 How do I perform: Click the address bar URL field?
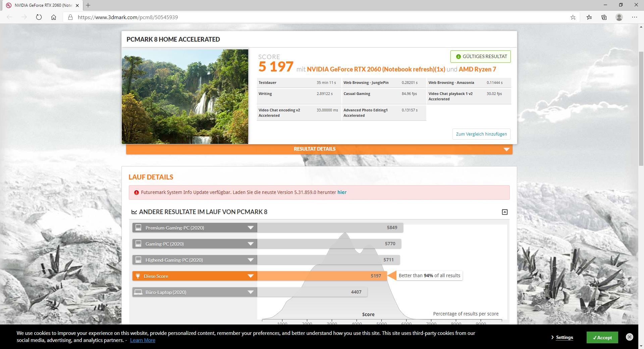pos(319,17)
